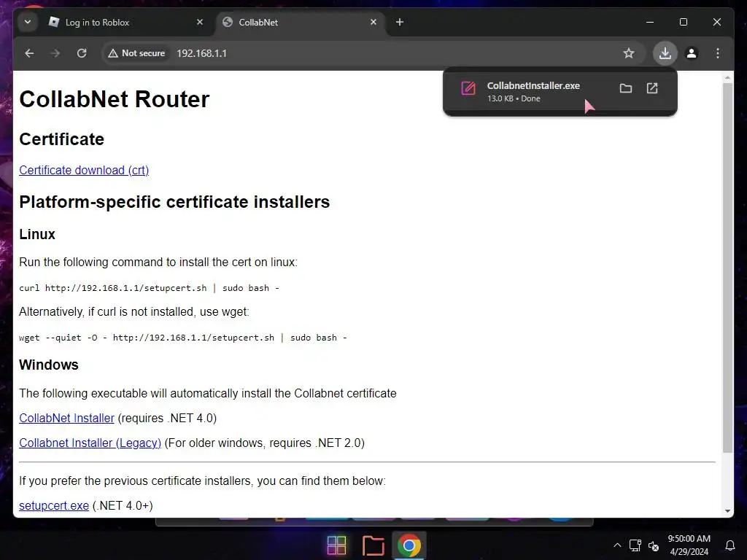The width and height of the screenshot is (747, 560).
Task: Reload the CollabNet page
Action: click(x=82, y=53)
